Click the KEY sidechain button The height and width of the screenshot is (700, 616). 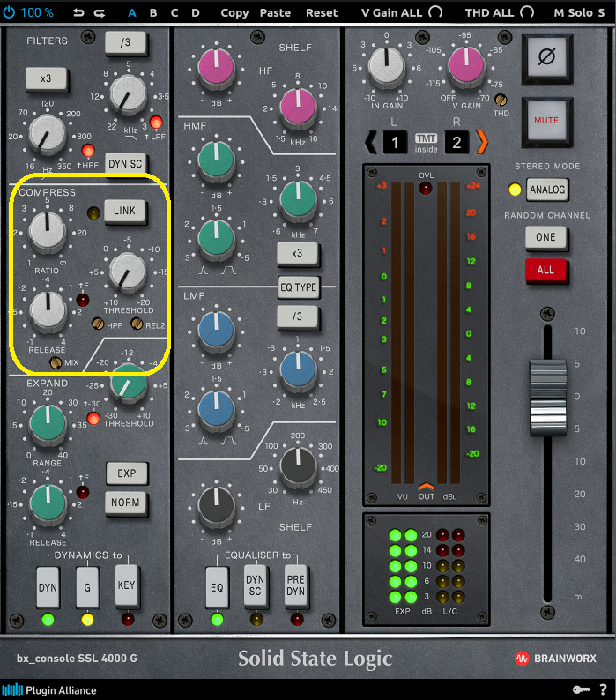[126, 585]
